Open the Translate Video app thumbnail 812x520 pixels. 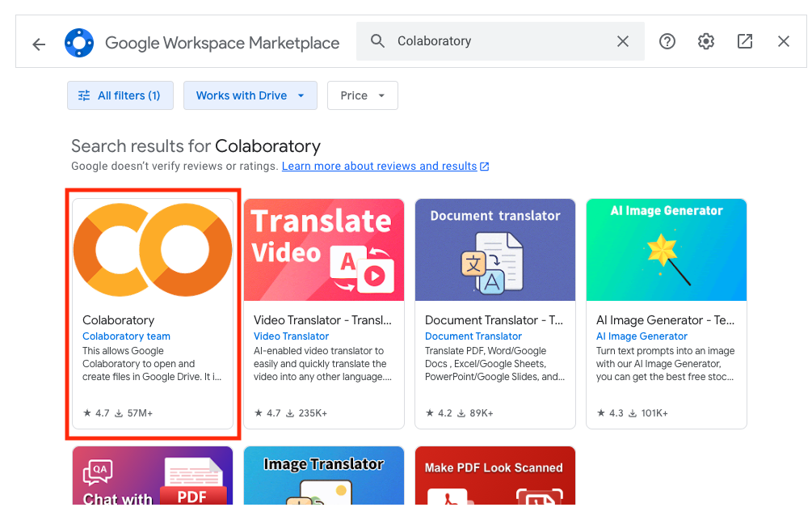pos(324,250)
